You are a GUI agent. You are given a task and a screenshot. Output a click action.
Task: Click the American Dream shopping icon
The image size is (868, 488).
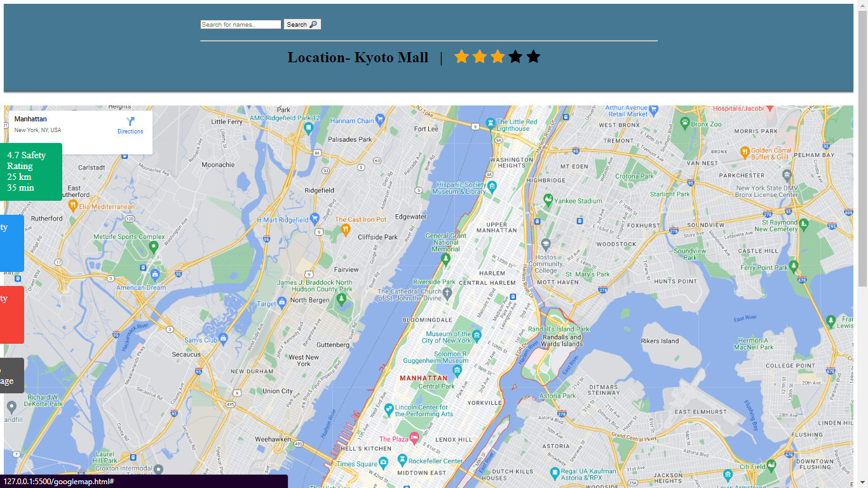[x=156, y=274]
